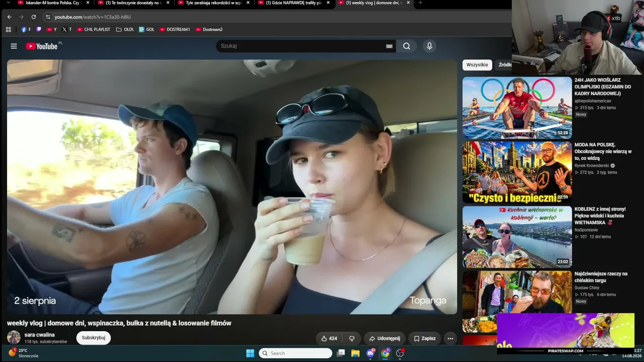Open the YouTube guide hamburger menu

[14, 46]
